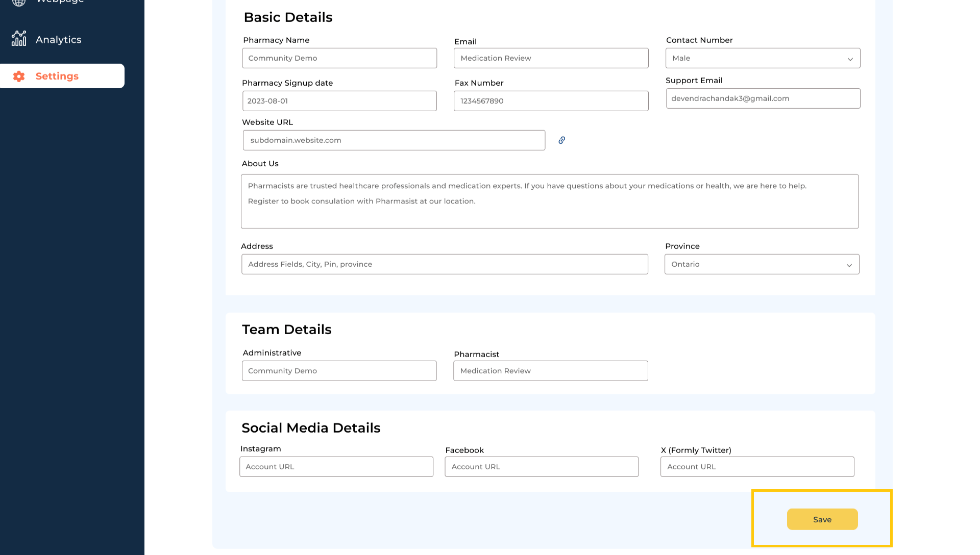Expand the Contact Number dropdown arrow
980x555 pixels.
[x=850, y=59]
